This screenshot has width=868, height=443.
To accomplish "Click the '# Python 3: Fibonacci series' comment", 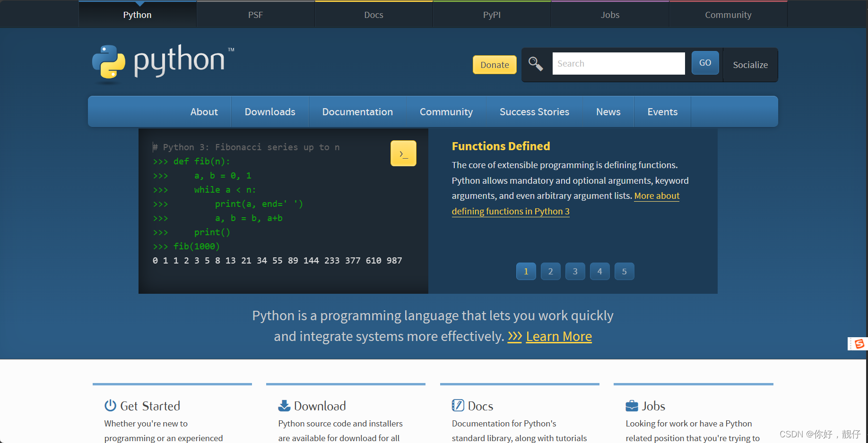I will click(x=246, y=147).
